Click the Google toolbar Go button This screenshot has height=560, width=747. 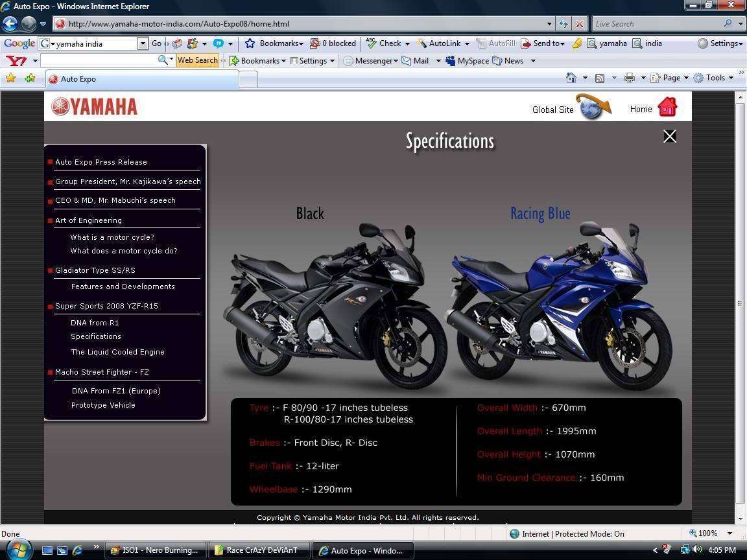point(156,43)
